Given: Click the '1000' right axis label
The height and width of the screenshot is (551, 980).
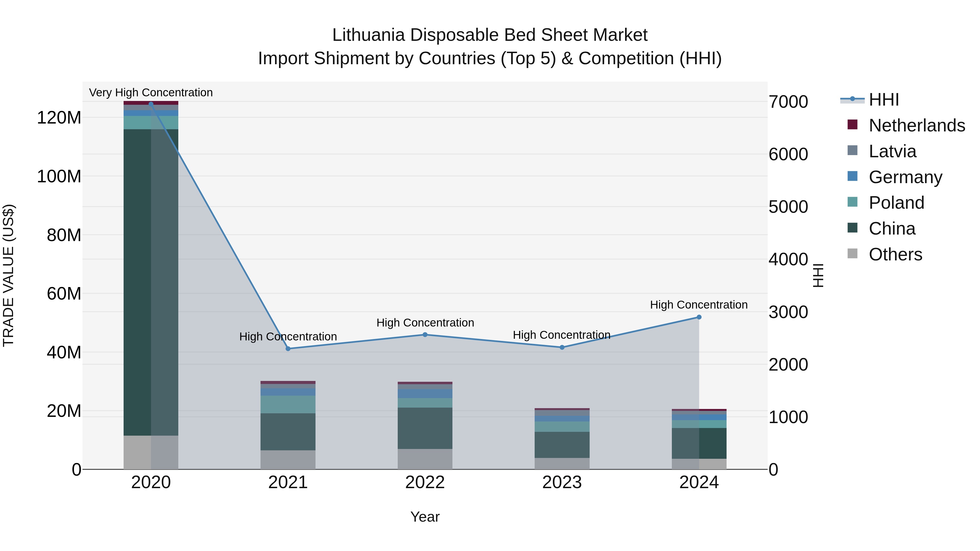Looking at the screenshot, I should [788, 417].
